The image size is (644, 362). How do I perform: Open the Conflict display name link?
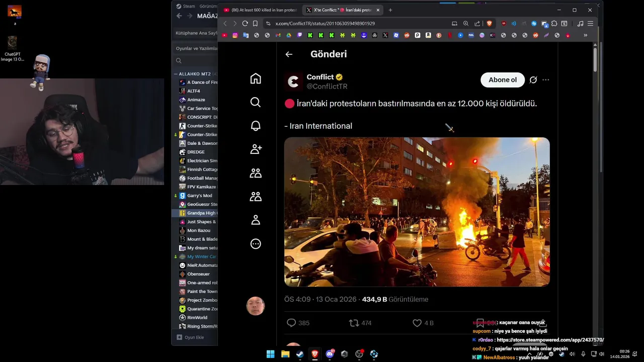tap(320, 77)
